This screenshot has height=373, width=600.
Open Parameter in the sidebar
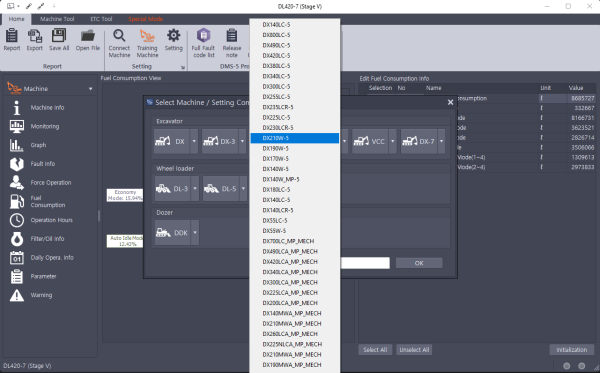pyautogui.click(x=43, y=276)
